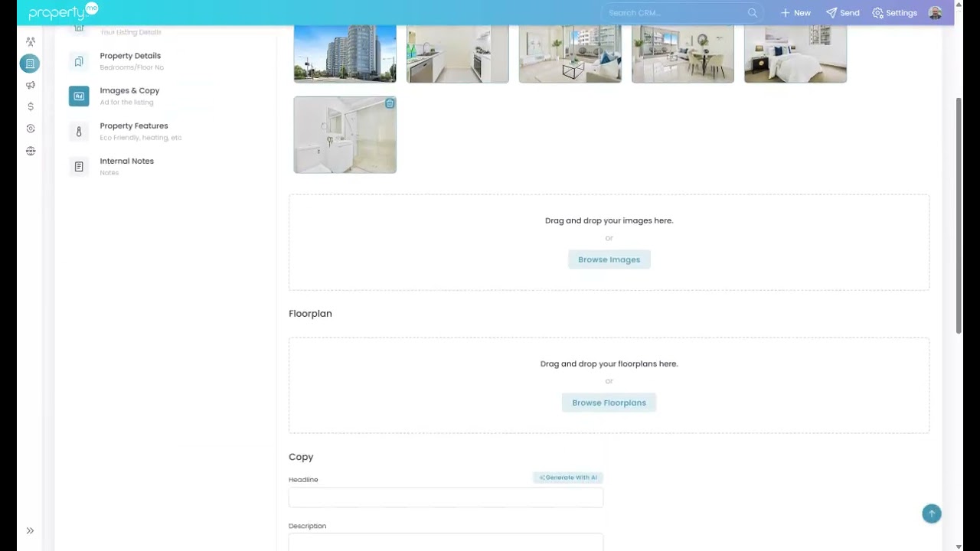
Task: Click into the Headline input field
Action: click(x=446, y=498)
